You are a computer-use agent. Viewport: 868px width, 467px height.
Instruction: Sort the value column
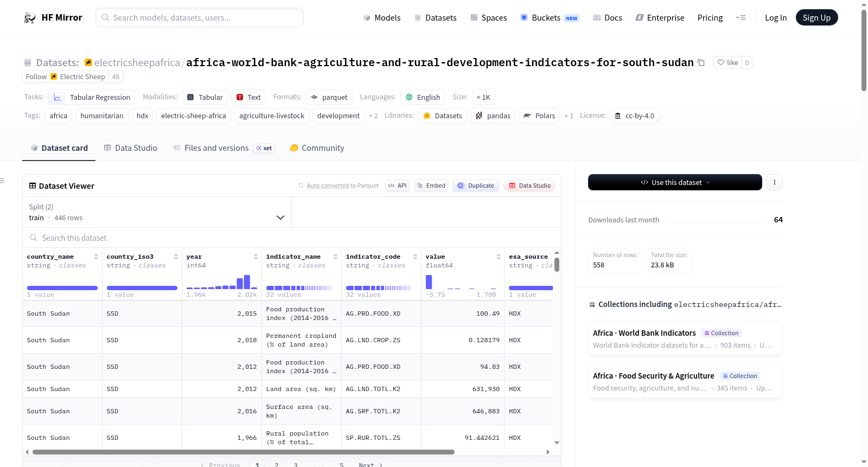pyautogui.click(x=499, y=257)
